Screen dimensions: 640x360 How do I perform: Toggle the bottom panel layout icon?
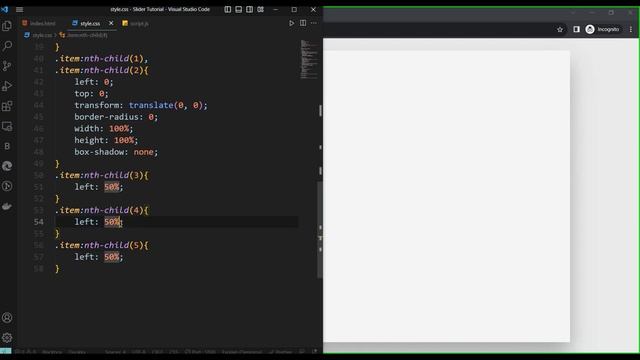point(238,9)
